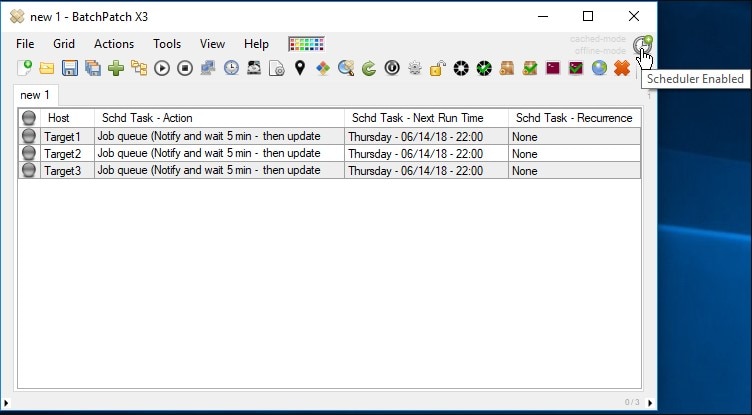Click the networked computers toolbar icon
This screenshot has height=415, width=752.
point(208,68)
